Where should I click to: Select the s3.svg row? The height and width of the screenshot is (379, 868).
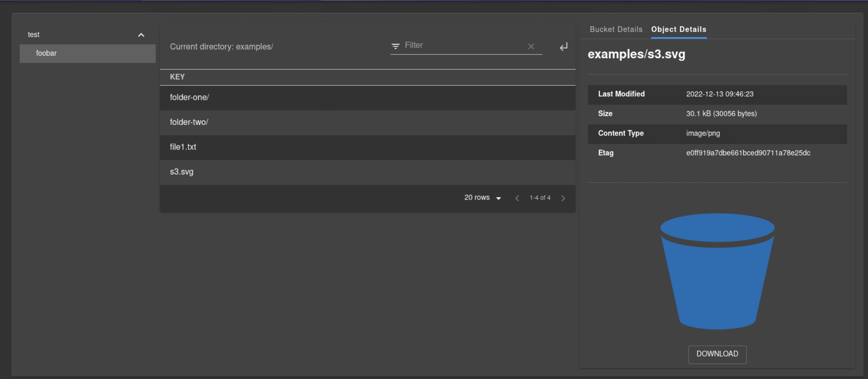click(x=367, y=172)
